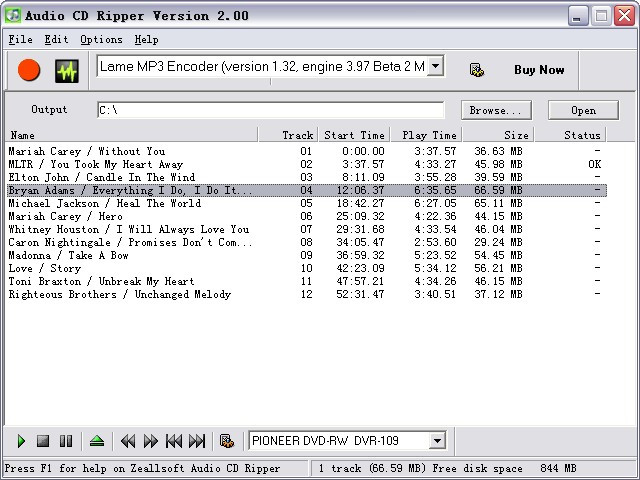Click the Open output folder button
This screenshot has height=480, width=640.
pos(583,110)
